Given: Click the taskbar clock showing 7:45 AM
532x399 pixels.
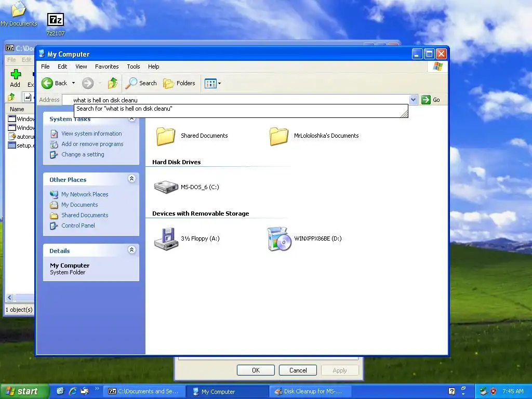Looking at the screenshot, I should [x=513, y=391].
